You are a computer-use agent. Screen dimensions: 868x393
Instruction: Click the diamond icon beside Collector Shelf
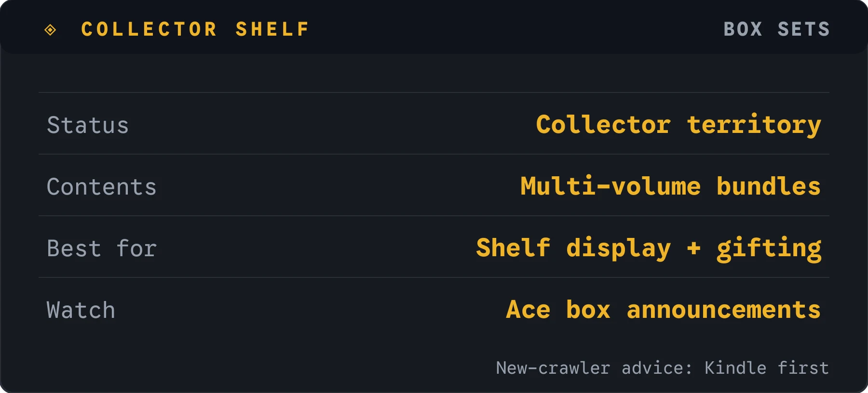50,30
